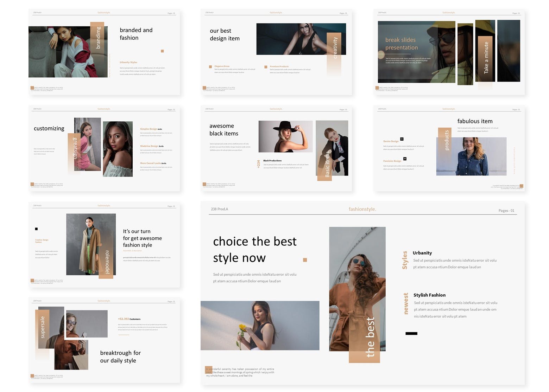Open the "branded and fashion" slide thumbnail
This screenshot has height=392, width=549.
coord(104,52)
